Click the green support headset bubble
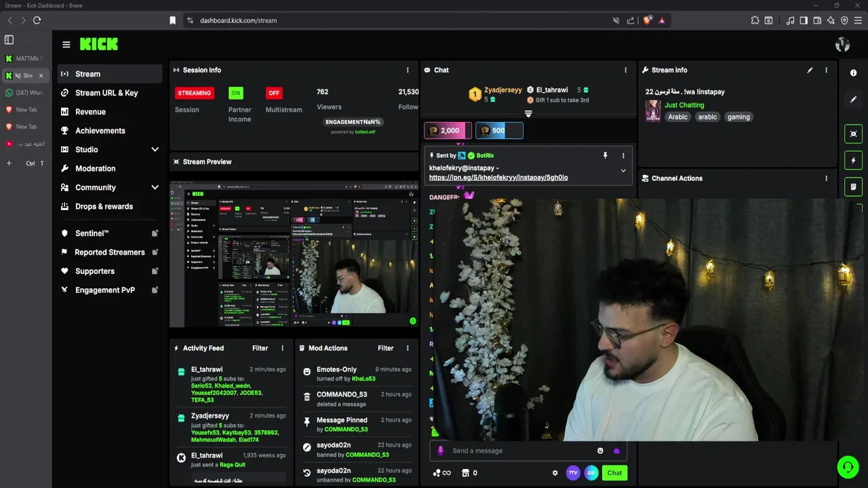 848,467
